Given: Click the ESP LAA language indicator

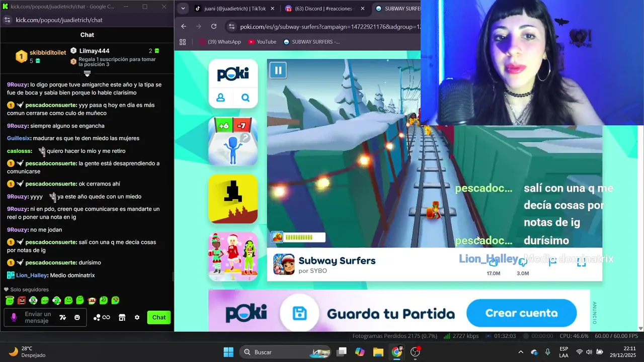Looking at the screenshot, I should click(x=564, y=352).
